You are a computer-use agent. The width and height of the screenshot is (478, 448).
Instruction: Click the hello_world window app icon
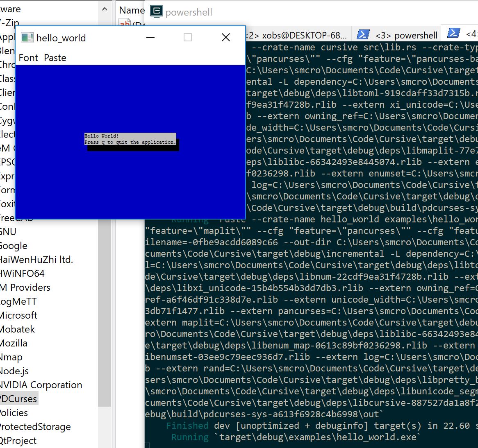point(27,37)
